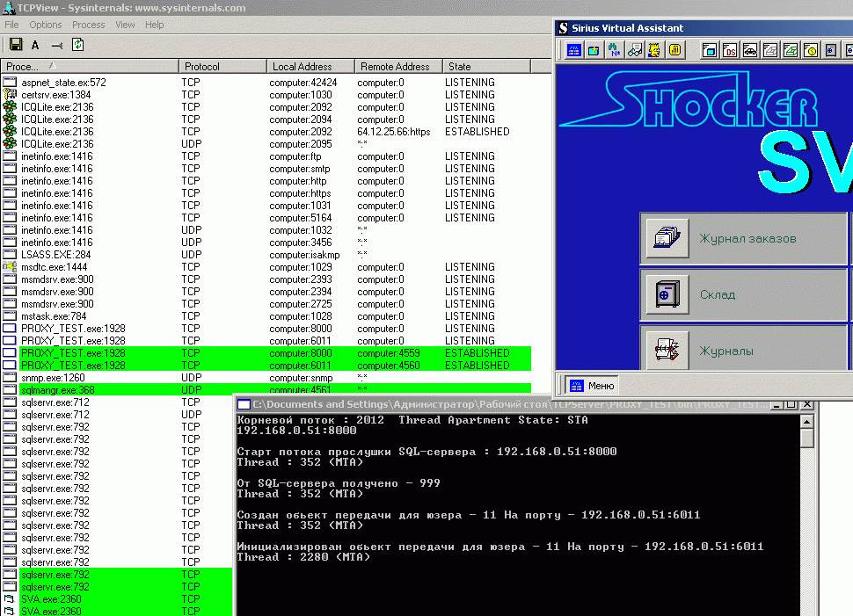Sort by the Process column header
Viewport: 853px width, 616px height.
pos(90,66)
